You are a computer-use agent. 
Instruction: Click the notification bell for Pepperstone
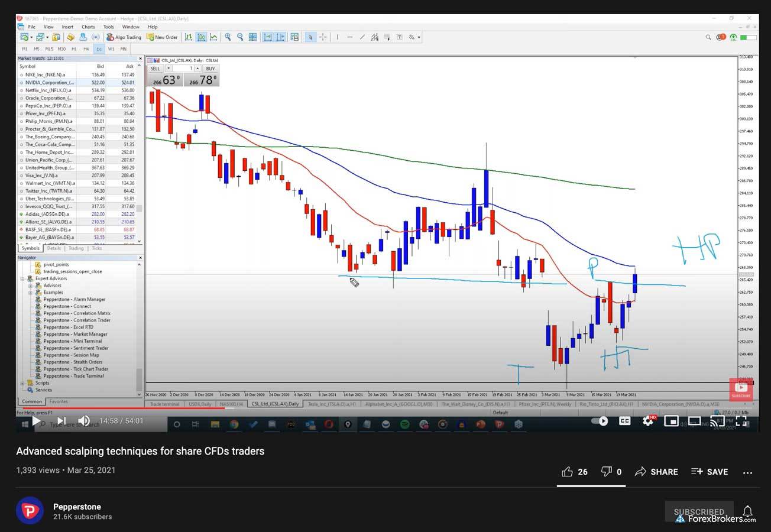coord(748,511)
